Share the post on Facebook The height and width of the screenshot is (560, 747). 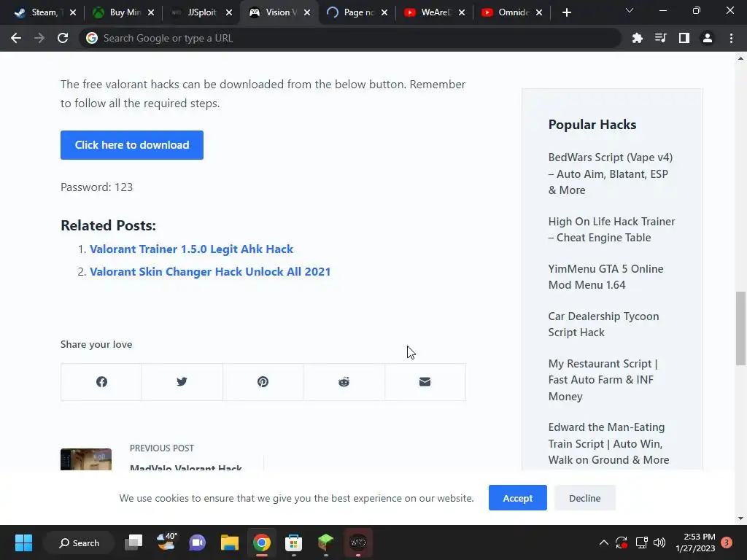tap(101, 382)
